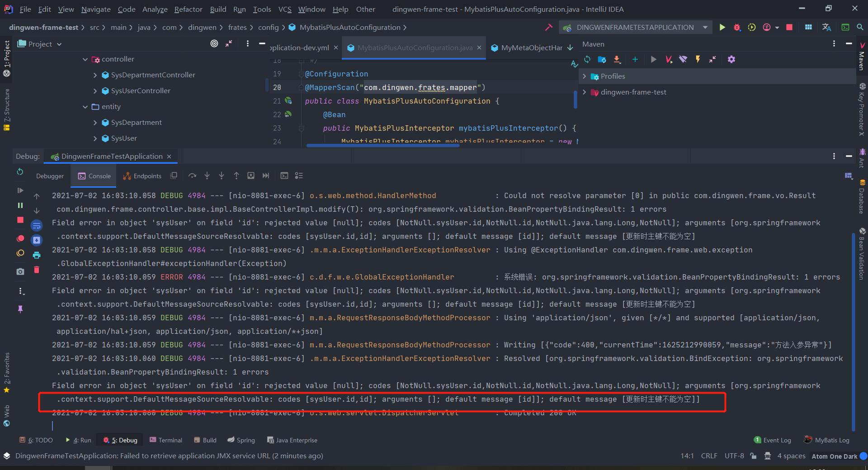
Task: Expand SysUserController node
Action: pyautogui.click(x=95, y=91)
